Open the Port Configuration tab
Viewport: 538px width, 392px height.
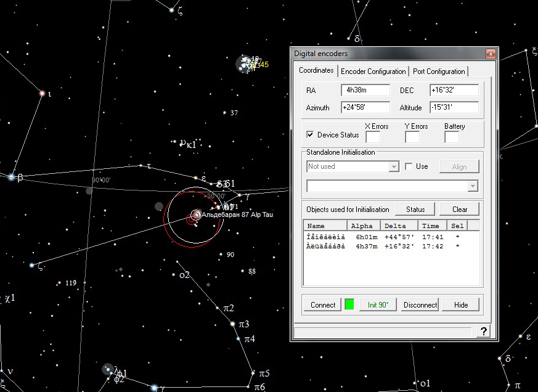point(439,71)
